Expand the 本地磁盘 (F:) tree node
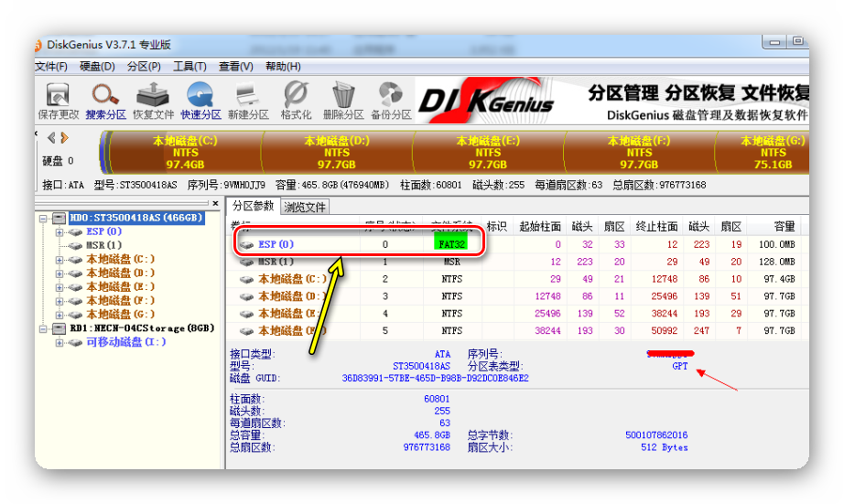Image resolution: width=844 pixels, height=504 pixels. point(60,301)
